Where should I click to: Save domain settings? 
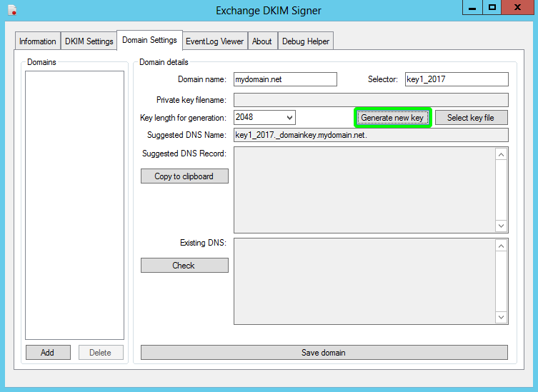(x=324, y=353)
